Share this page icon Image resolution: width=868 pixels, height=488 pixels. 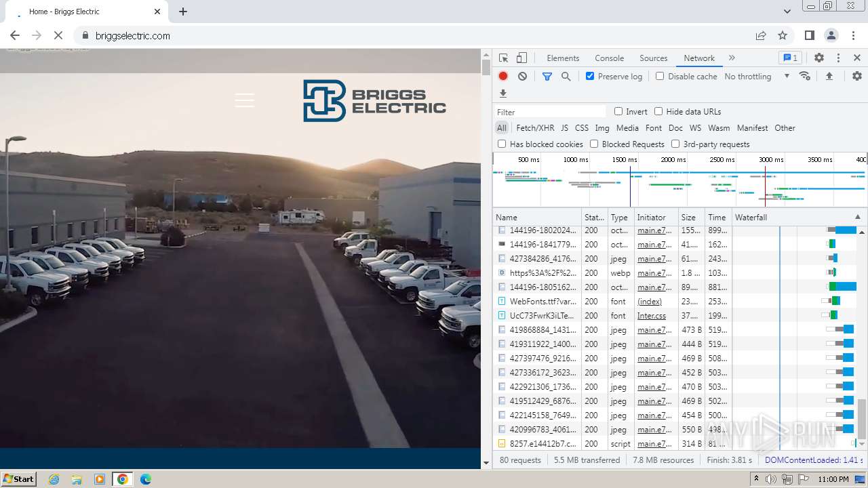761,35
